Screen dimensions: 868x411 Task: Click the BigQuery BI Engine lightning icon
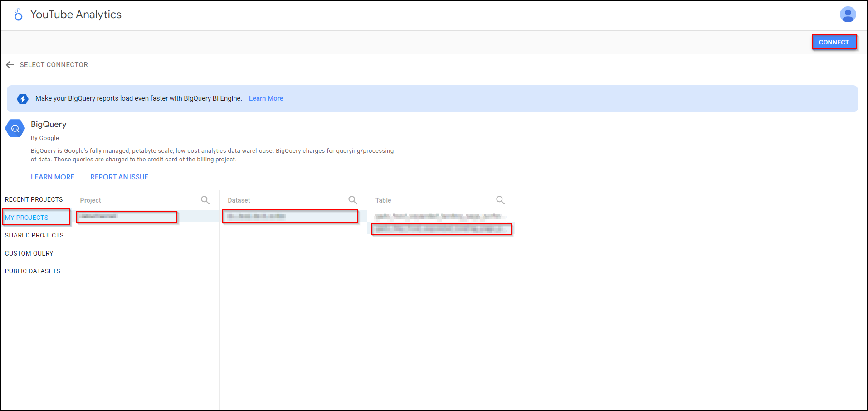23,99
